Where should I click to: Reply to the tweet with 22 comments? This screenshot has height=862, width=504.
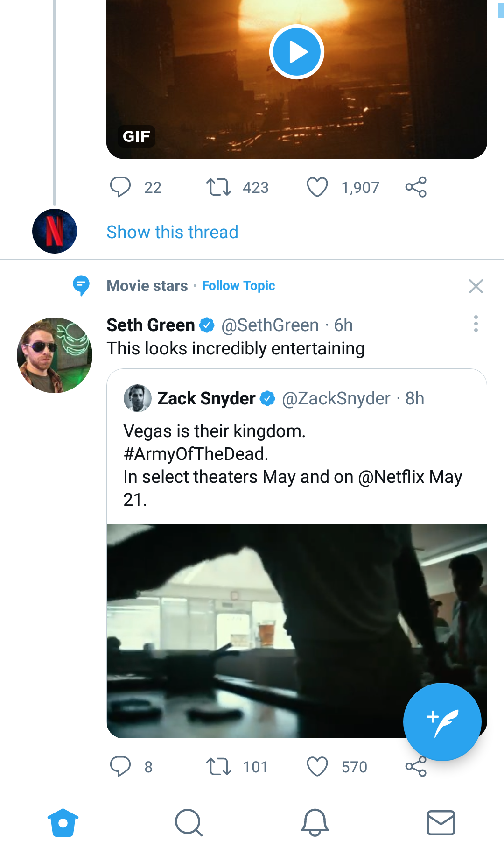[120, 187]
